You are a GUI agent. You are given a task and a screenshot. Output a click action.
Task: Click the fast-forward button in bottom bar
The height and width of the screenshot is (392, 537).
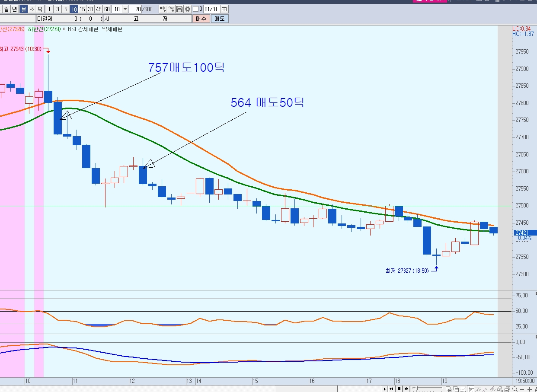coord(407,389)
